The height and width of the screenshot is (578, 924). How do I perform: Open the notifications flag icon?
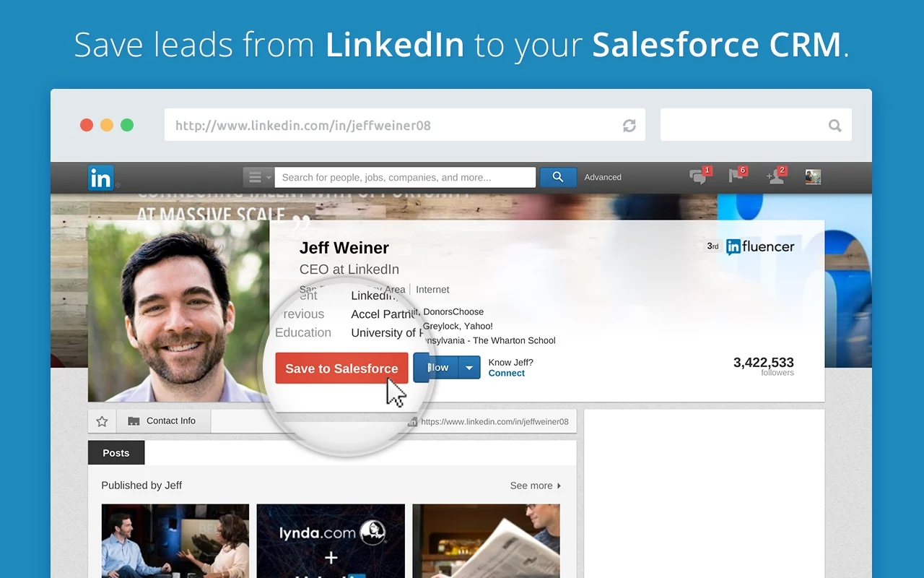point(737,176)
